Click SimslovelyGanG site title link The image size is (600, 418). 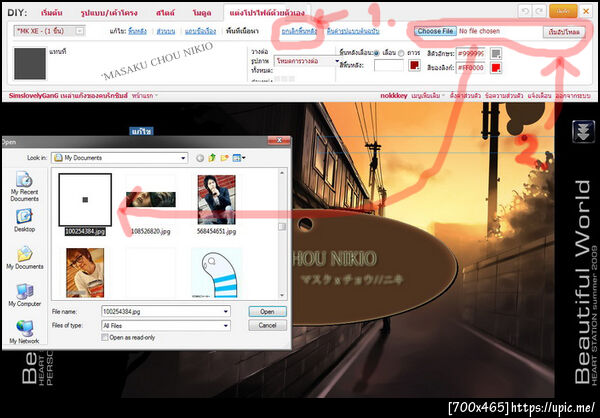tap(68, 95)
